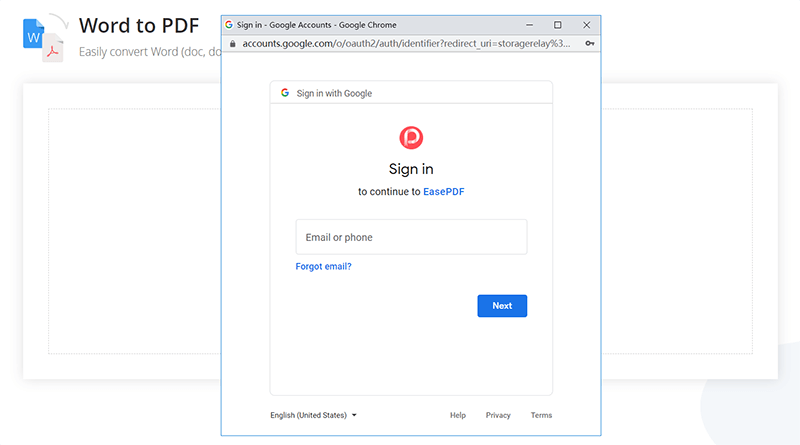Click the Forgot email? link
This screenshot has width=800, height=445.
pos(323,267)
